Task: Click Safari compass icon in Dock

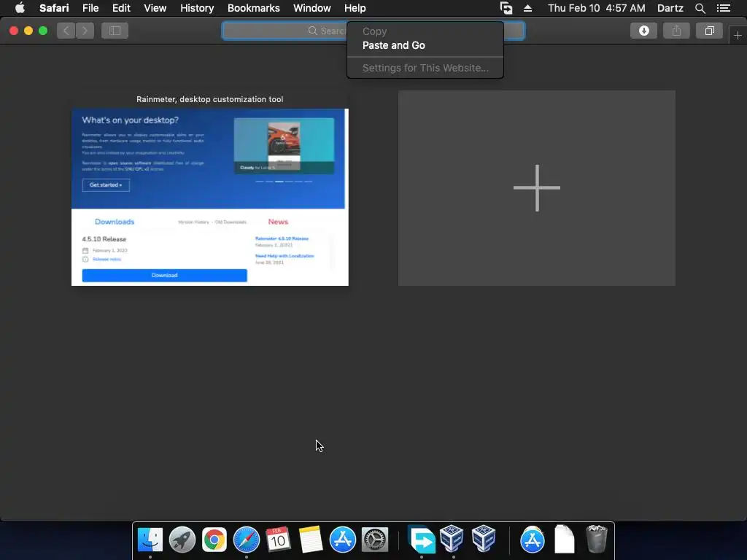Action: (247, 540)
